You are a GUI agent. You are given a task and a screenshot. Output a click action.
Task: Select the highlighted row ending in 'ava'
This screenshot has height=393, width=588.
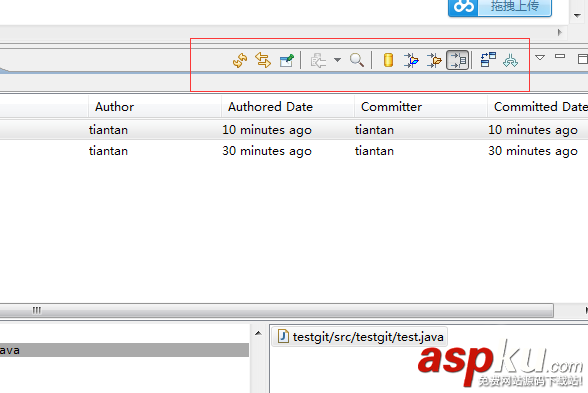[x=124, y=350]
